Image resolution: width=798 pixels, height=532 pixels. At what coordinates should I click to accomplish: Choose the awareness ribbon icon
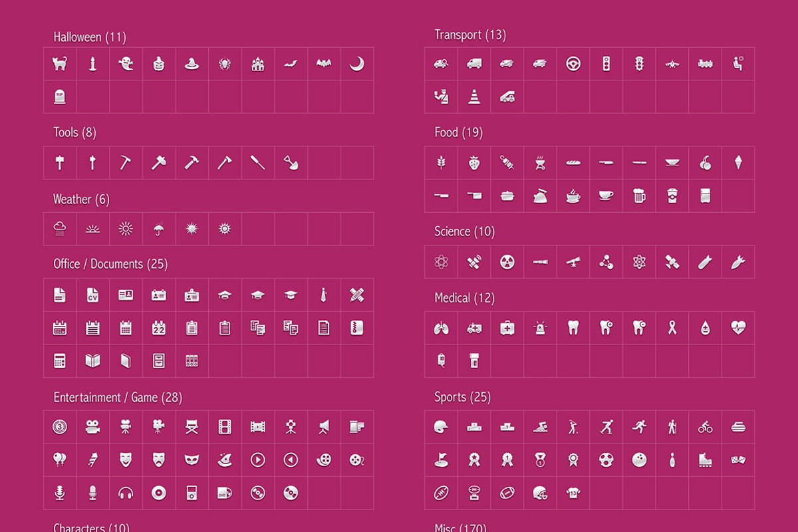click(672, 327)
